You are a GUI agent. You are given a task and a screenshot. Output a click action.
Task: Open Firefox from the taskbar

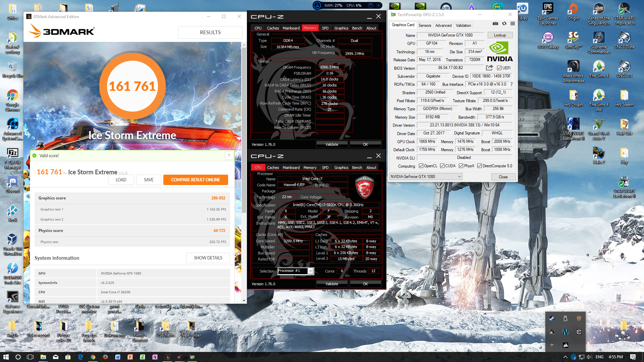coord(105,357)
